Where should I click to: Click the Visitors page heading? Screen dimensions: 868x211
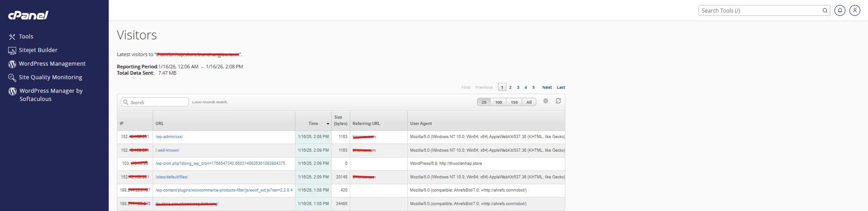click(x=137, y=35)
